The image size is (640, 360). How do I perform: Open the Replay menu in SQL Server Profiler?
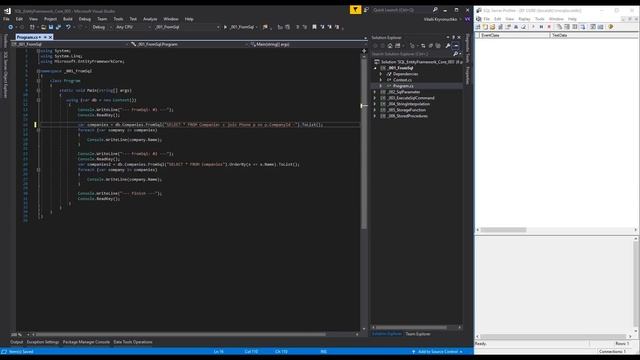pos(524,19)
